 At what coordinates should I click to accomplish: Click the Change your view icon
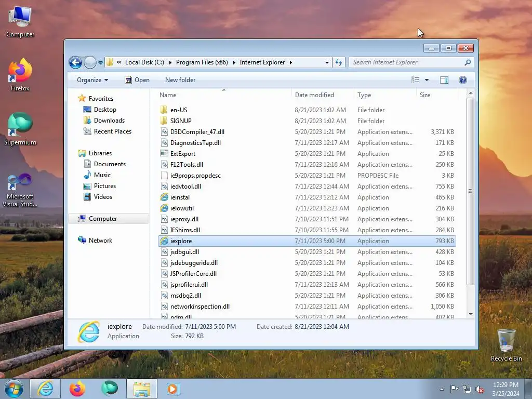(415, 80)
